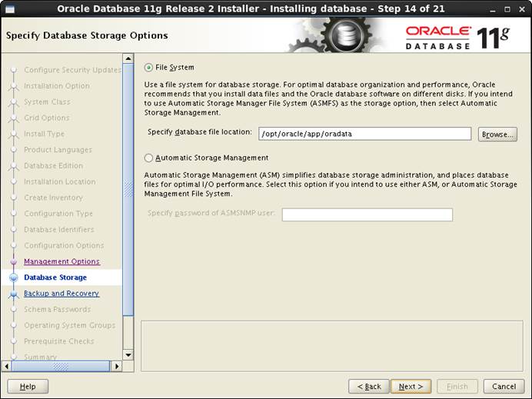Click the System Class step

[x=47, y=101]
